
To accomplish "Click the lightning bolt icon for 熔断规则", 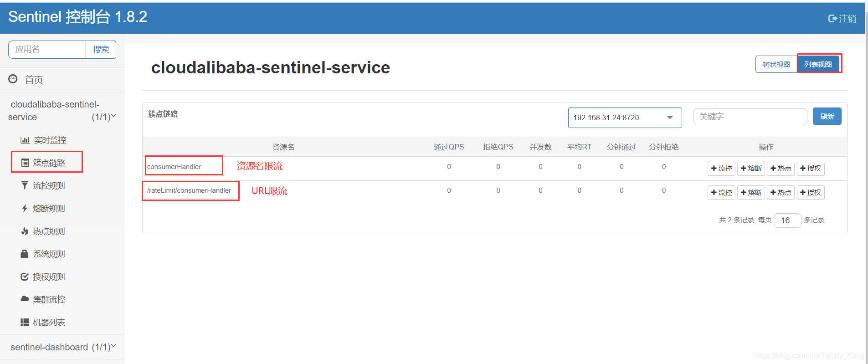I will coord(25,208).
